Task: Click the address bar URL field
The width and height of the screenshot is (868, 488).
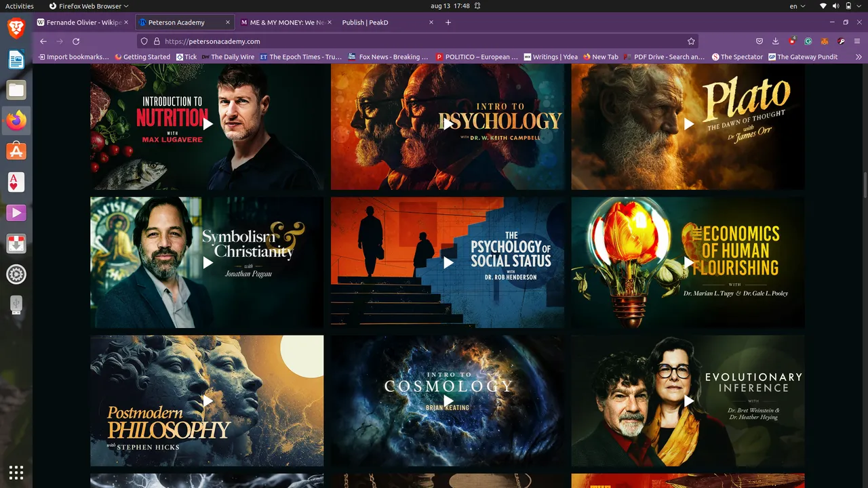Action: tap(420, 41)
